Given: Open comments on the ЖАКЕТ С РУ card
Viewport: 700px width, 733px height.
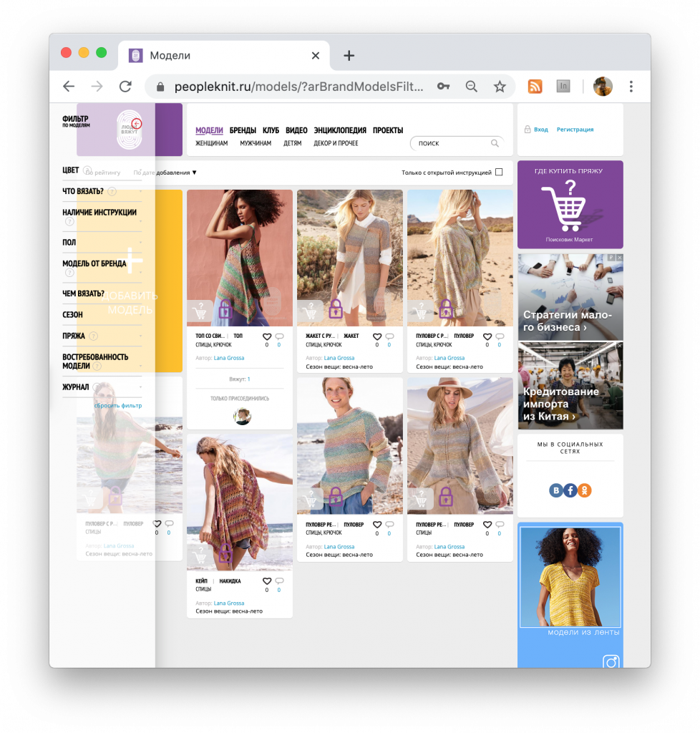Looking at the screenshot, I should [x=389, y=336].
